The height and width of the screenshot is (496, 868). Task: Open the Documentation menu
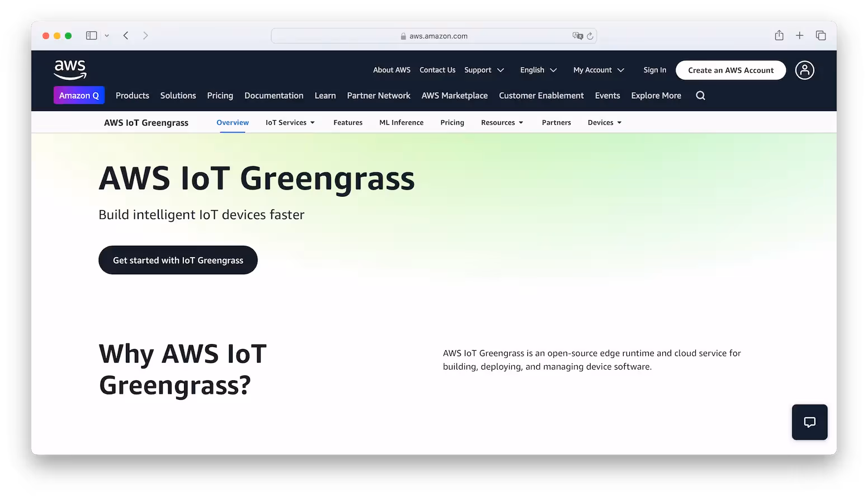274,96
